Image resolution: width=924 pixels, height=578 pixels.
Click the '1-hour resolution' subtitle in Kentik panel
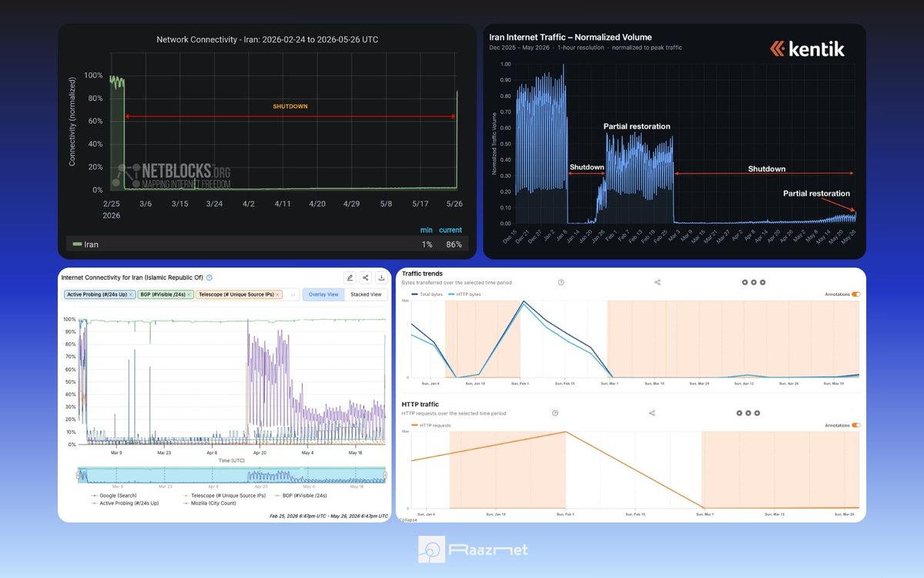coord(581,48)
